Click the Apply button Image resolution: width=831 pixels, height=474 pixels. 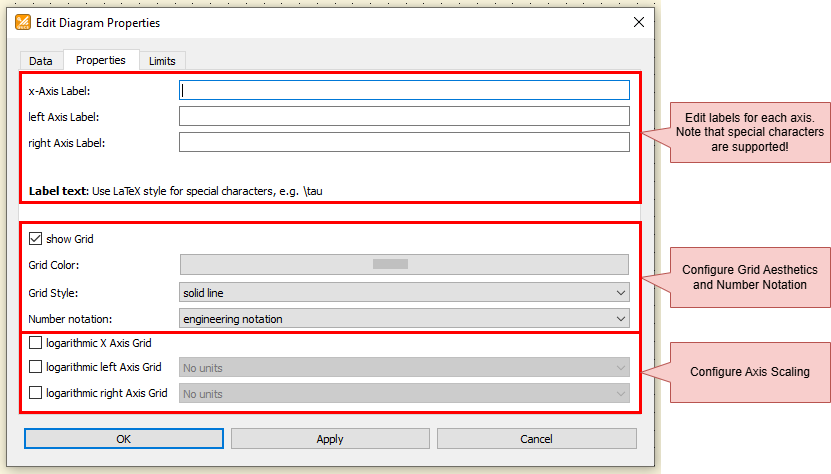[x=330, y=438]
